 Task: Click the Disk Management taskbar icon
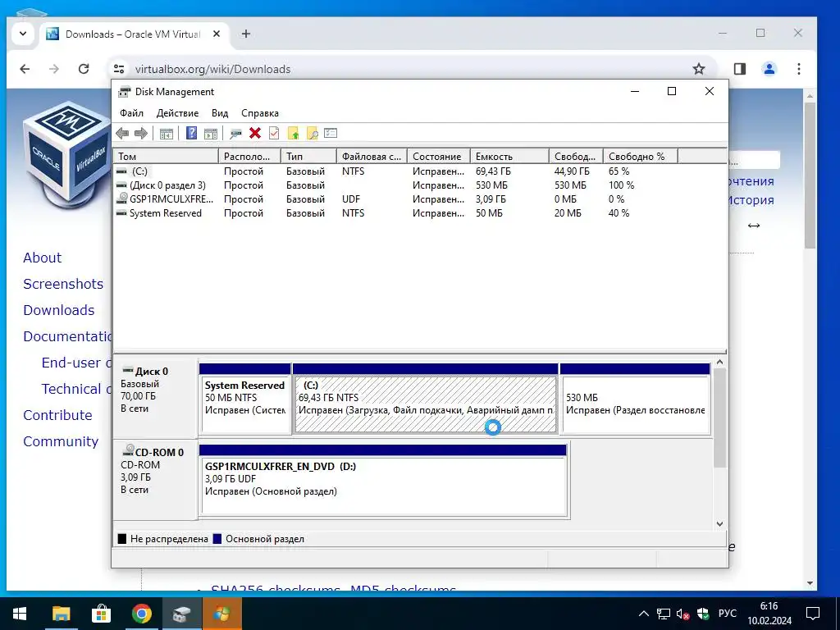point(181,614)
